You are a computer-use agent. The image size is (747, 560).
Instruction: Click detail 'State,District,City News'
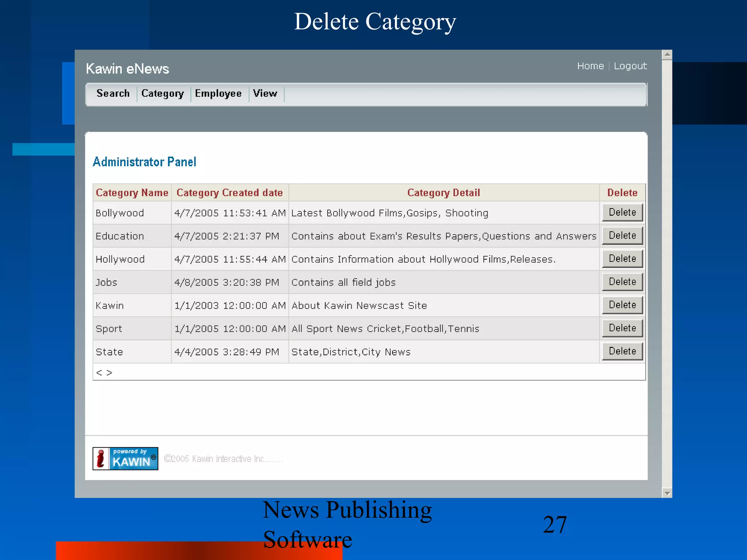[x=351, y=352]
